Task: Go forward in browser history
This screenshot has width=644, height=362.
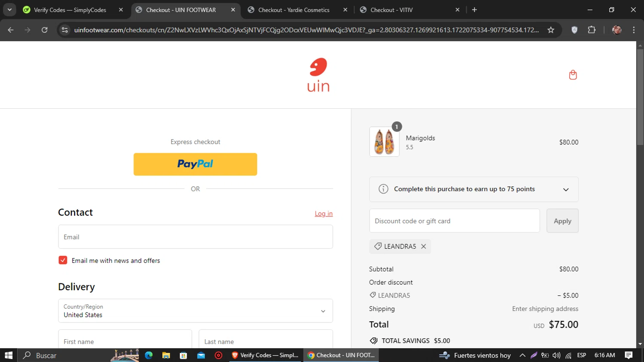Action: click(27, 30)
